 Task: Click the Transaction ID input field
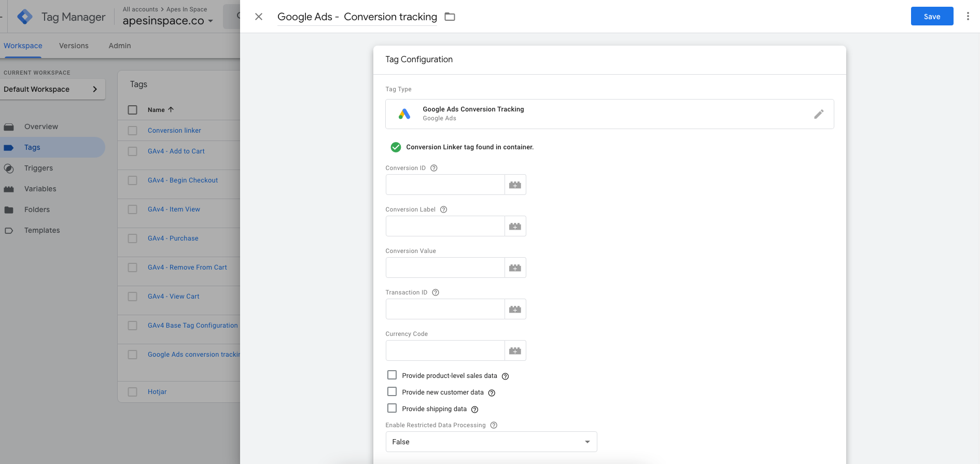[x=445, y=309]
